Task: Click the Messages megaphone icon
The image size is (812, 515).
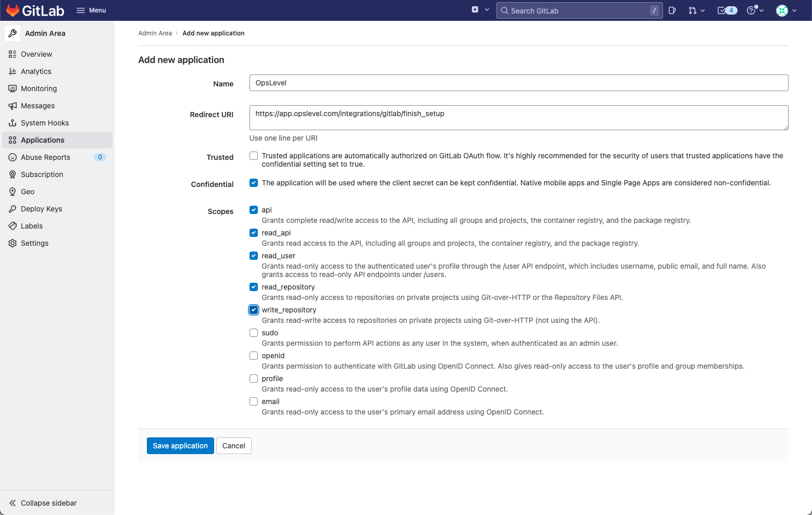Action: [13, 106]
